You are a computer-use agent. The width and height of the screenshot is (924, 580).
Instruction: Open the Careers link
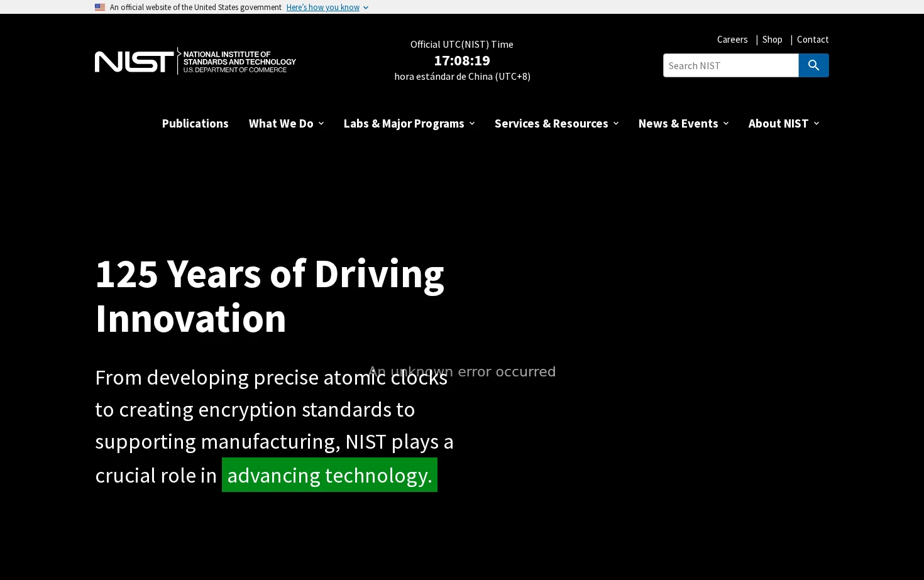(x=732, y=40)
